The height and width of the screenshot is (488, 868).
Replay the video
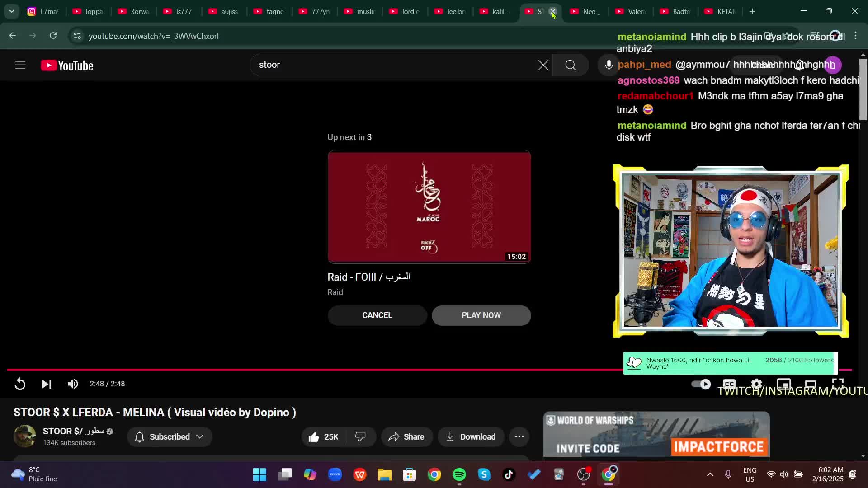click(20, 384)
